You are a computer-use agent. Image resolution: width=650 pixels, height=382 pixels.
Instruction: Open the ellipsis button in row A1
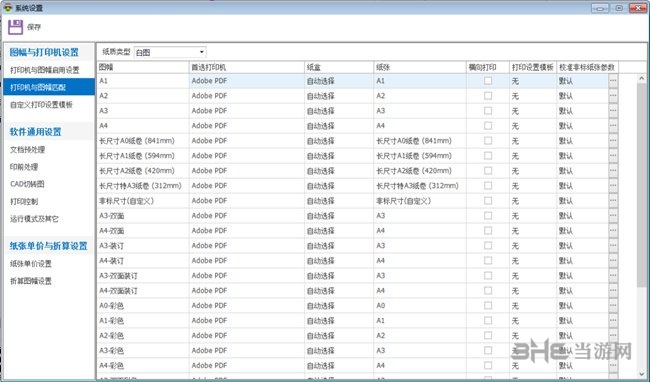tap(613, 81)
